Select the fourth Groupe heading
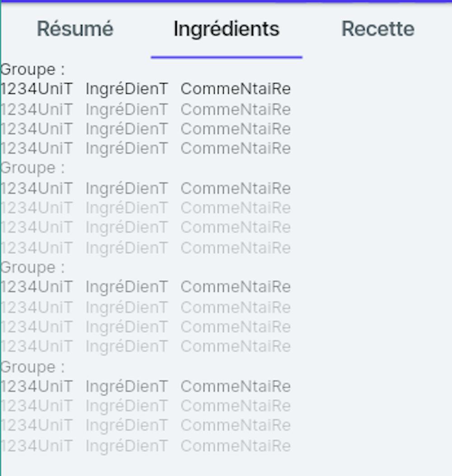Viewport: 452px width, 476px height. (33, 367)
